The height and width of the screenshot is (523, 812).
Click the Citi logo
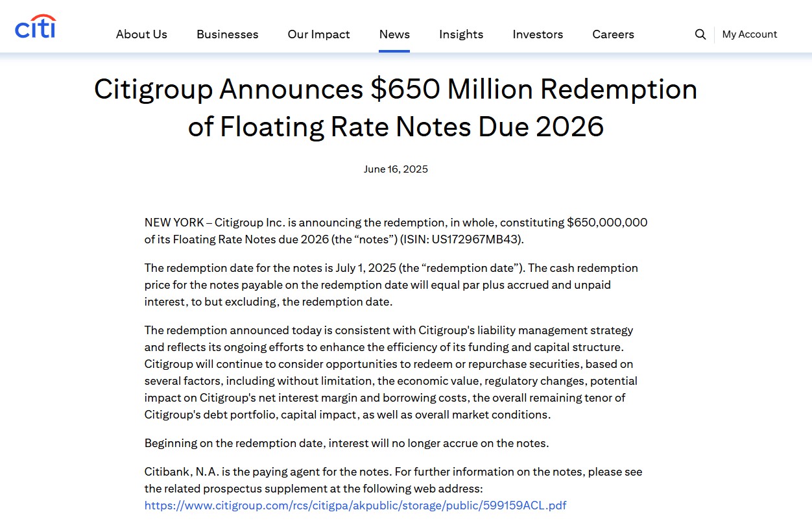pos(35,27)
